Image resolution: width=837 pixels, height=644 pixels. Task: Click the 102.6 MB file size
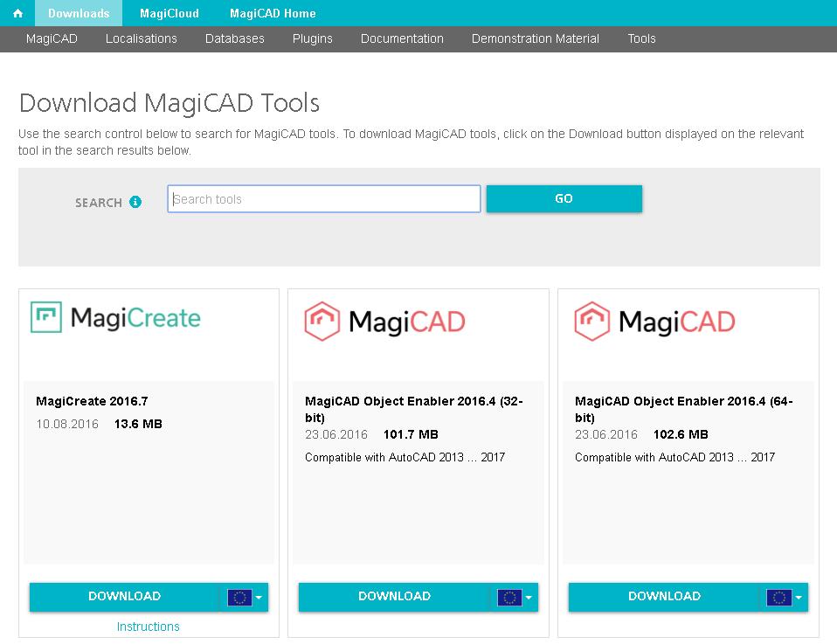(681, 434)
